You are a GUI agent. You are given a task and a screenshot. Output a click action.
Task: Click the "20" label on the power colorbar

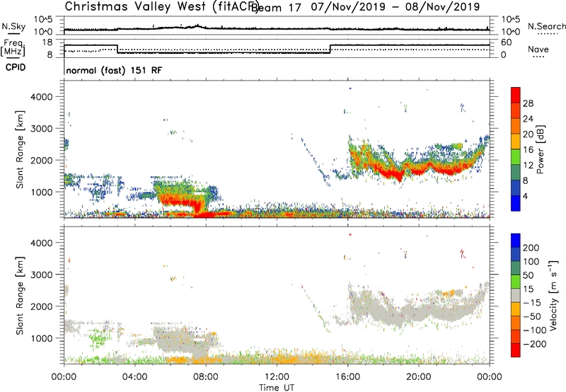pos(528,134)
